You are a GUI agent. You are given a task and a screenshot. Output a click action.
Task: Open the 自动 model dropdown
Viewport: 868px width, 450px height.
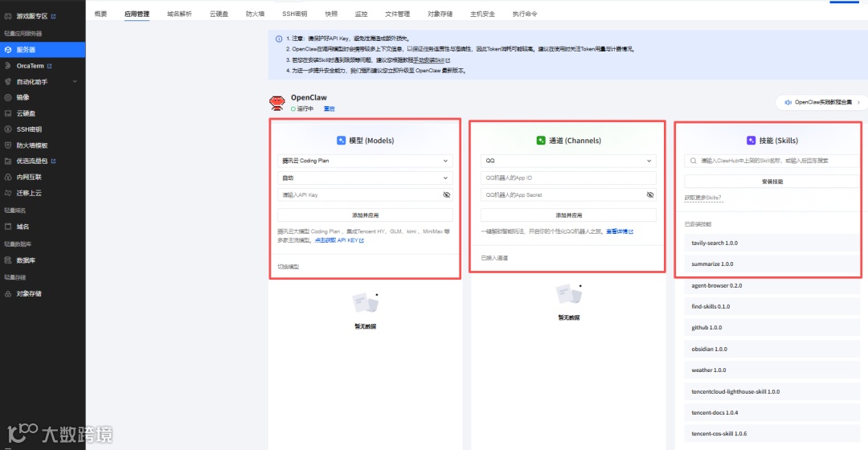click(x=365, y=178)
